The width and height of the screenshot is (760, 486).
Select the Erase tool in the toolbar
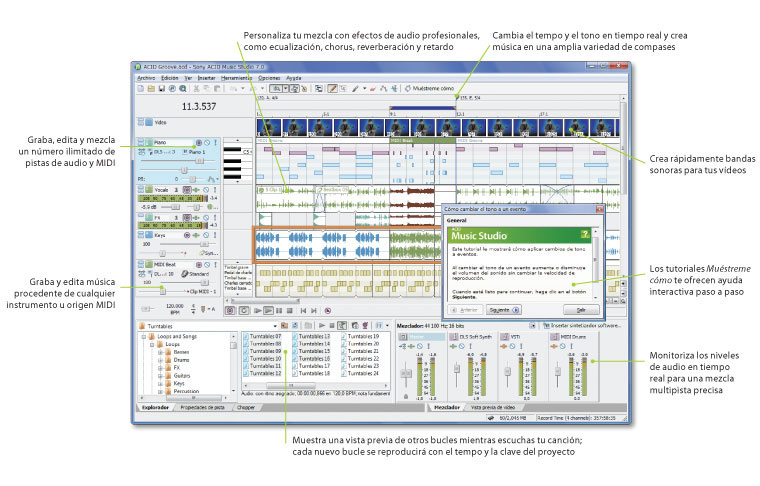(x=373, y=89)
